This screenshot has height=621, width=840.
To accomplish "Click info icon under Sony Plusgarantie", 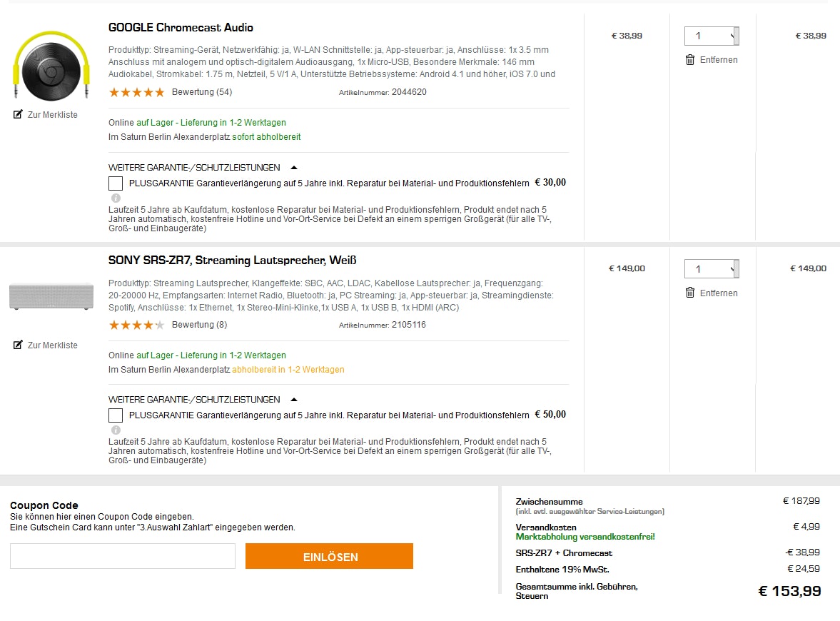I will [x=116, y=430].
